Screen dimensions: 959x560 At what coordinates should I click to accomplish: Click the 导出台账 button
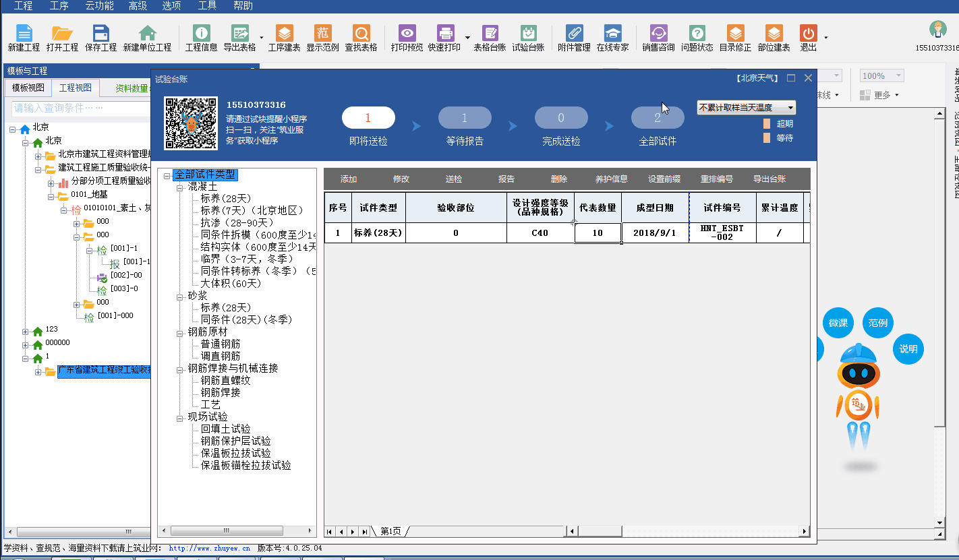[x=769, y=179]
